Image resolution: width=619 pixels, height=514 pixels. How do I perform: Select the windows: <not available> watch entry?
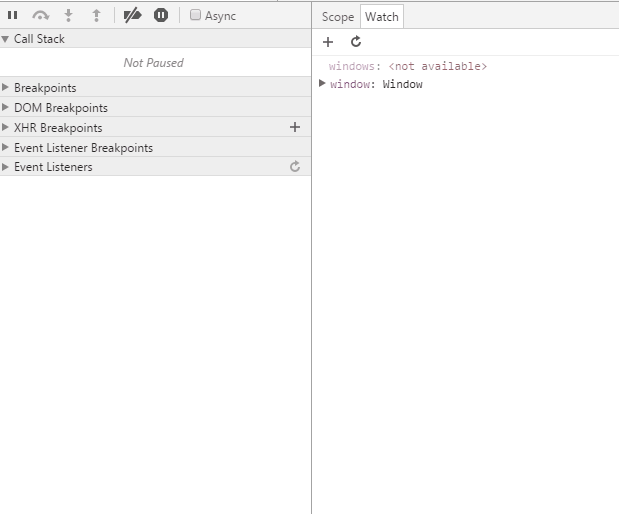coord(408,66)
